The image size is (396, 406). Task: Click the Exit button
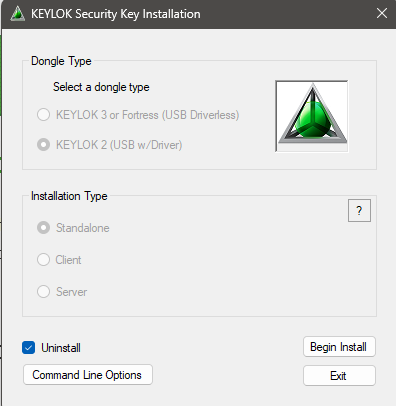click(339, 376)
